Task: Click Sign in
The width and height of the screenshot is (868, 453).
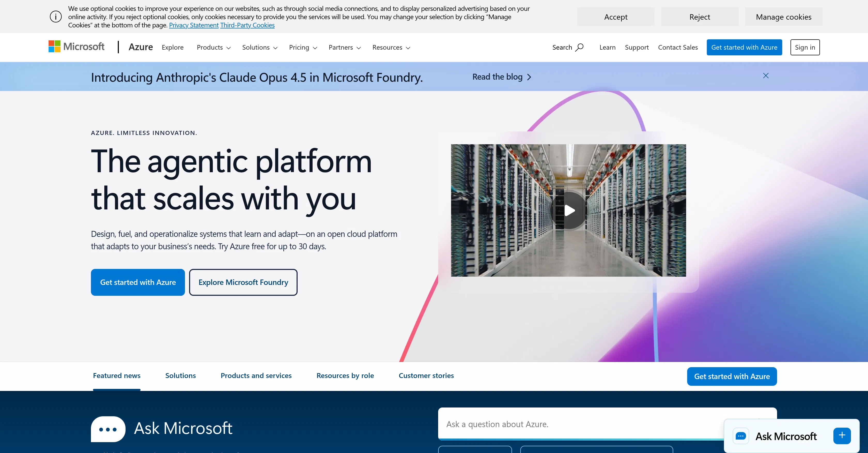Action: (x=805, y=47)
